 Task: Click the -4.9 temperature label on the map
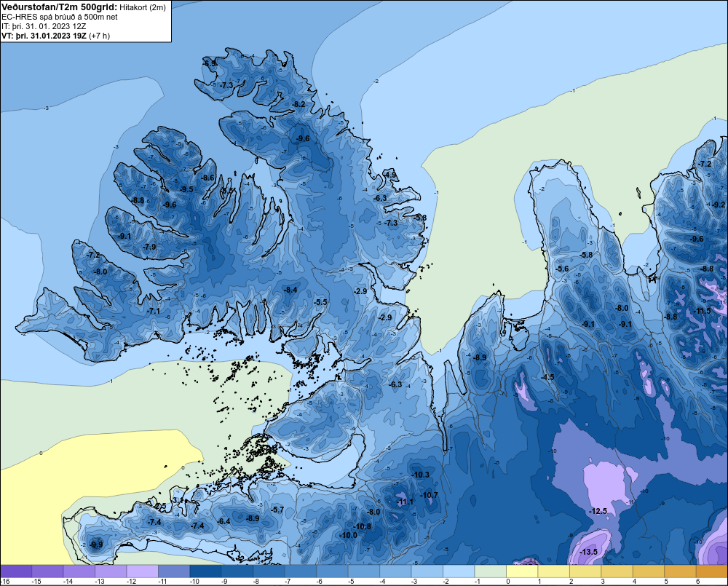(x=390, y=175)
